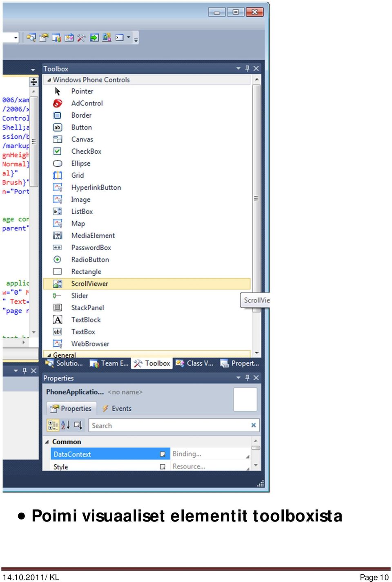Open DataContext advanced property marker
392x582 pixels.
pos(163,454)
